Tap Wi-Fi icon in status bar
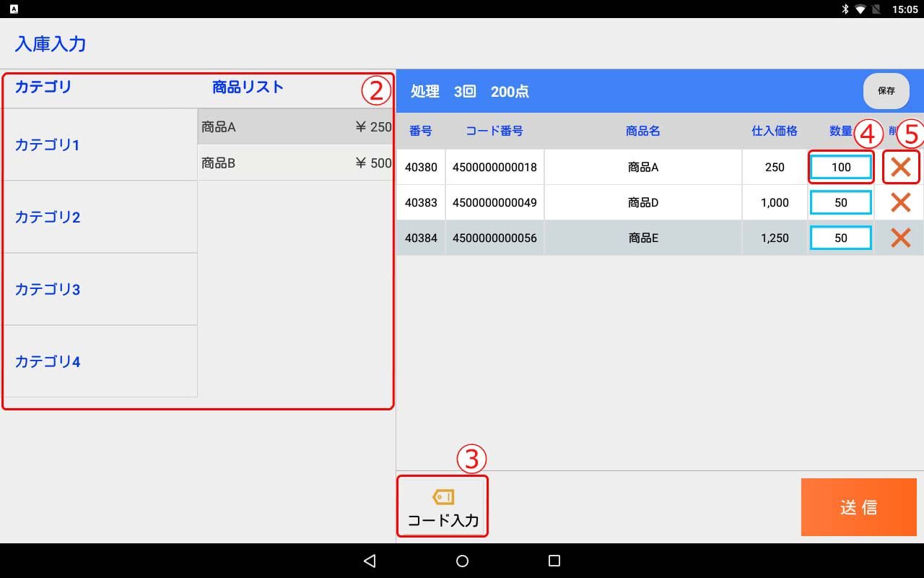The image size is (924, 578). tap(860, 9)
